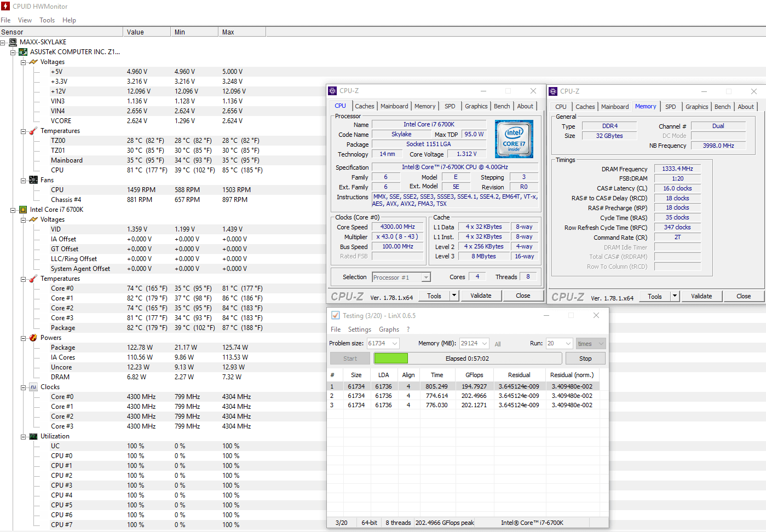Switch to Caches tab in left CPU-Z

[365, 106]
